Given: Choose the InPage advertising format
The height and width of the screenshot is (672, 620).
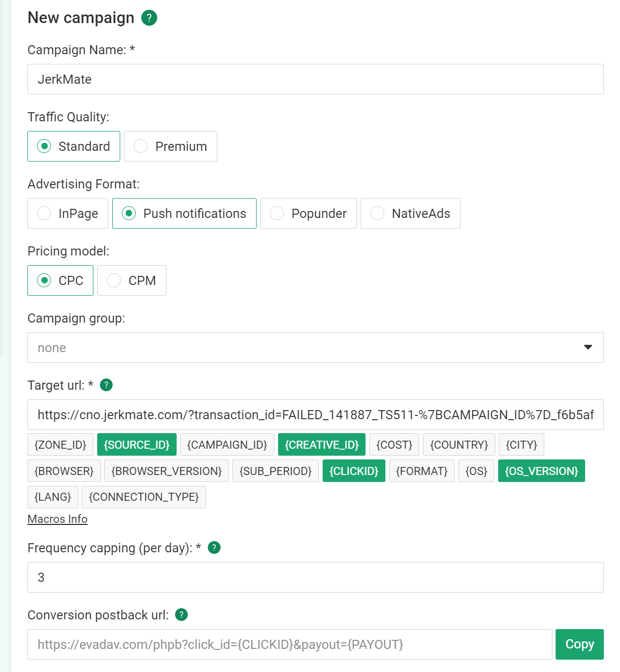Looking at the screenshot, I should [x=68, y=213].
